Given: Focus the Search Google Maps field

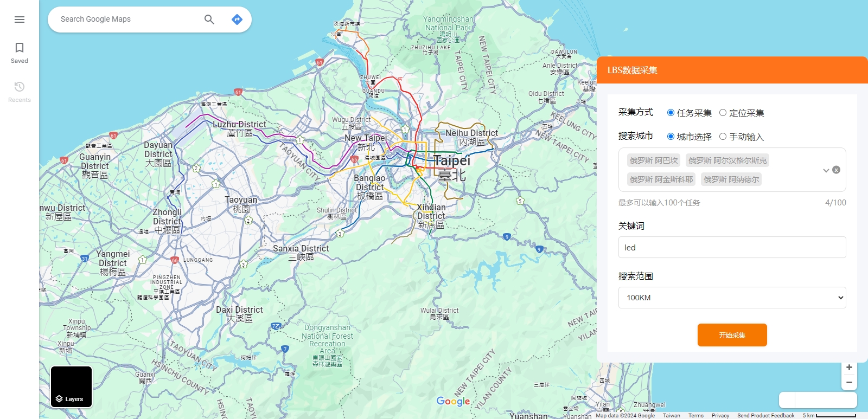Looking at the screenshot, I should [x=127, y=20].
